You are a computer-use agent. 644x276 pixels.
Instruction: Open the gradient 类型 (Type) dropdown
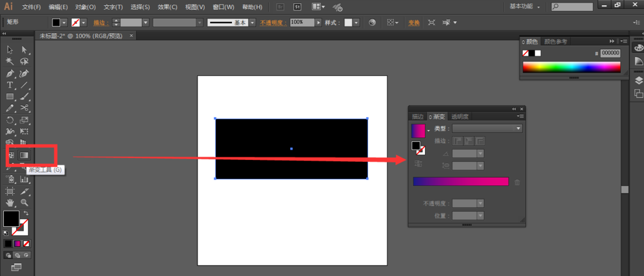tap(487, 128)
